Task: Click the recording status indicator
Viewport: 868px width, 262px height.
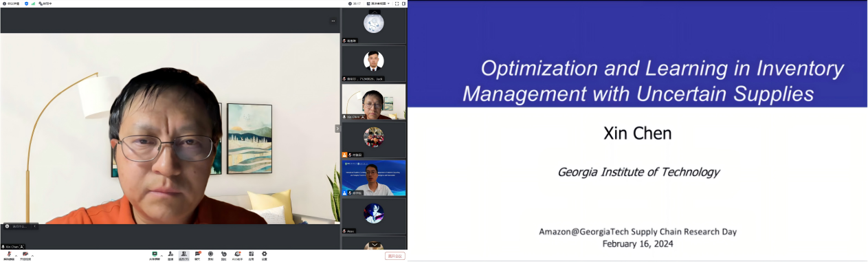Action: 45,3
